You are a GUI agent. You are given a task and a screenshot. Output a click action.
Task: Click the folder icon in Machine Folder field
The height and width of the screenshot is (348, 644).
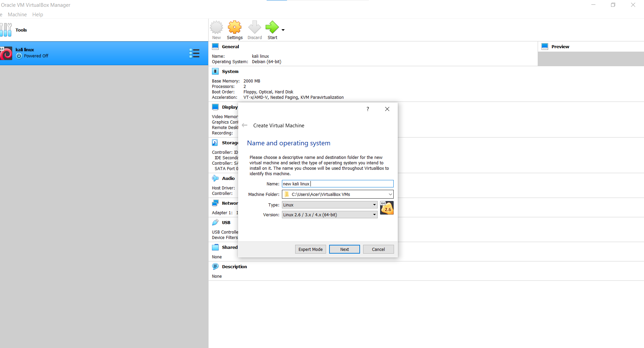click(287, 194)
